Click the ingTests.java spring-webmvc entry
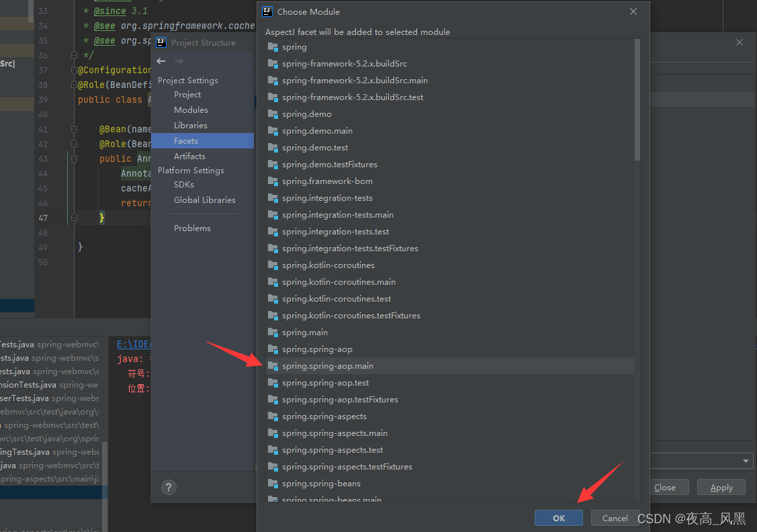 click(x=49, y=452)
